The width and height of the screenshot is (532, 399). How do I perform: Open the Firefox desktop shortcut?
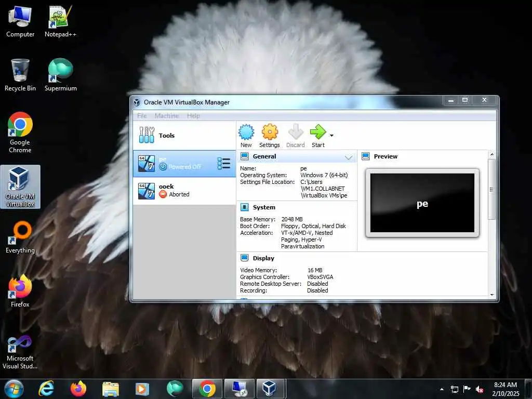pyautogui.click(x=20, y=291)
